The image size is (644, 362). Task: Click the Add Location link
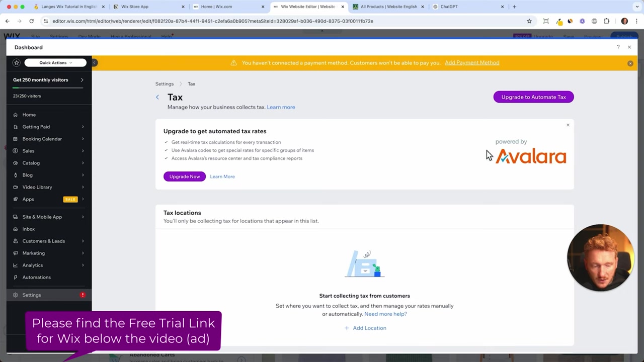(x=369, y=328)
